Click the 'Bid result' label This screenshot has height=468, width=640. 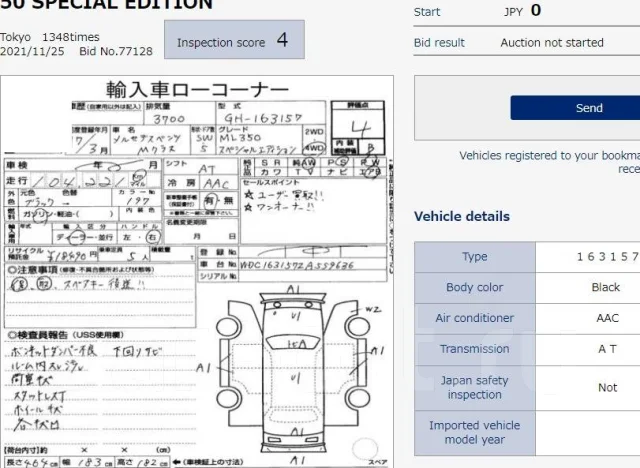pyautogui.click(x=439, y=42)
